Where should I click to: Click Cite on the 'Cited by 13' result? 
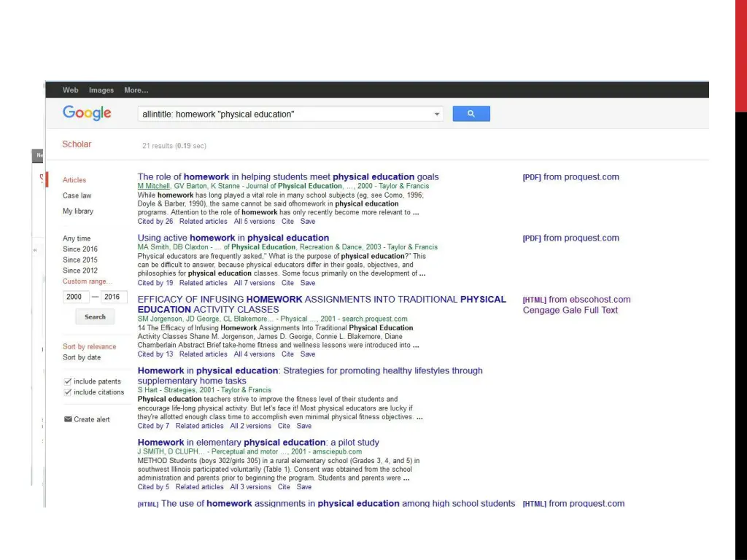click(287, 354)
